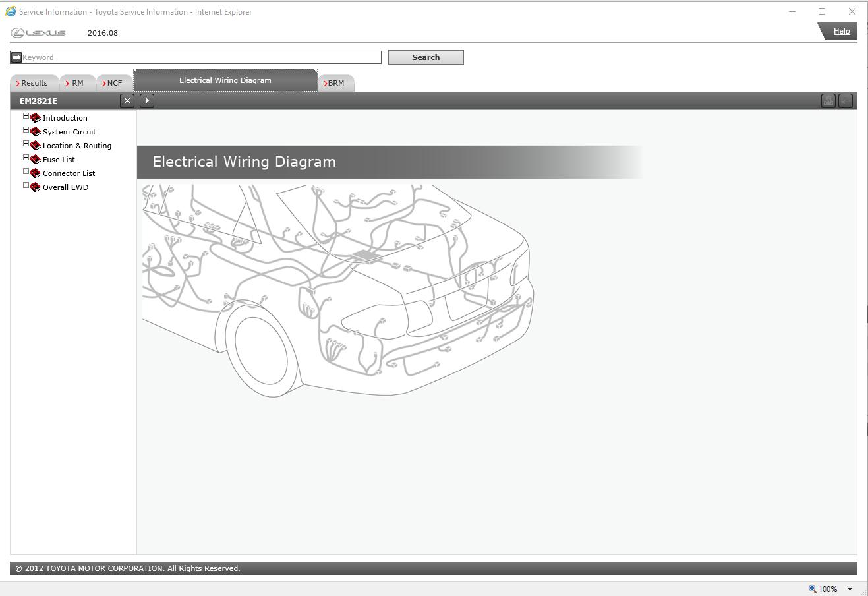
Task: Click the Search button
Action: (426, 57)
